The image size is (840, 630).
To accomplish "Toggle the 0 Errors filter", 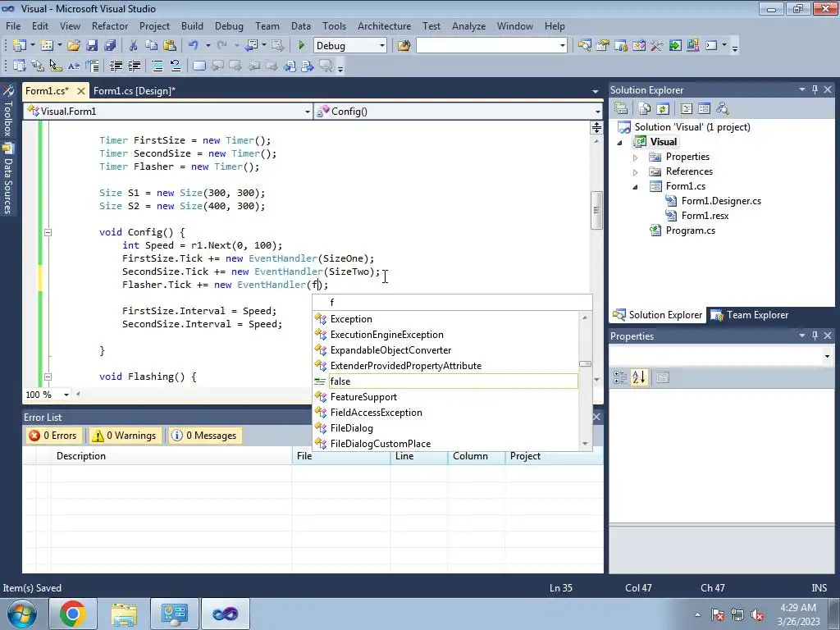I will click(x=53, y=436).
